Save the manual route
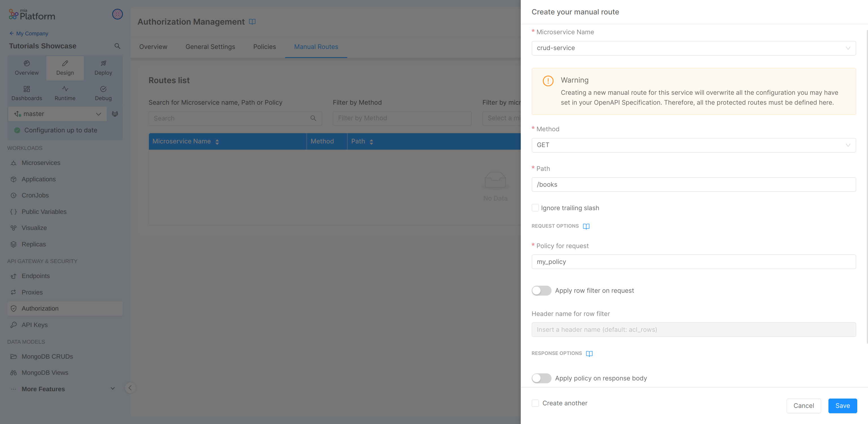868x424 pixels. (x=842, y=406)
